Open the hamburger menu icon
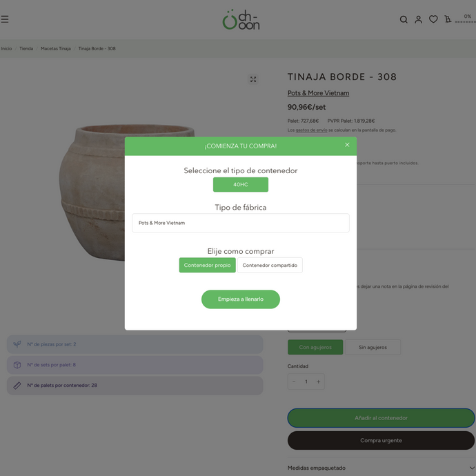The height and width of the screenshot is (476, 476). coord(5,19)
